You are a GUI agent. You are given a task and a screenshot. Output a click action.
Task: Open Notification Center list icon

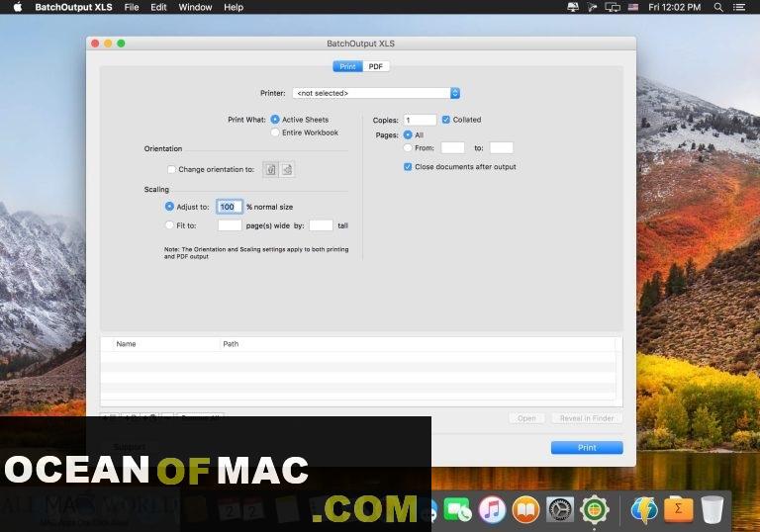(x=739, y=7)
